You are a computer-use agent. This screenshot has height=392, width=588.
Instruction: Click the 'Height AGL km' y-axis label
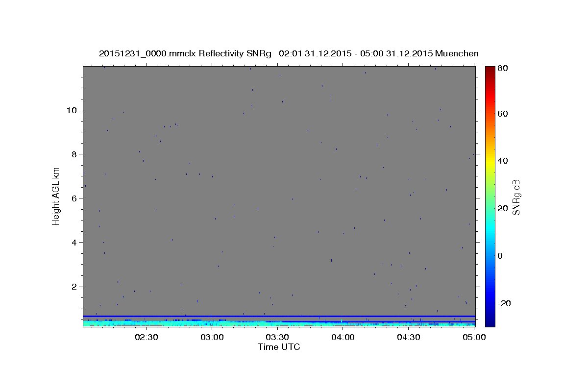pos(56,196)
